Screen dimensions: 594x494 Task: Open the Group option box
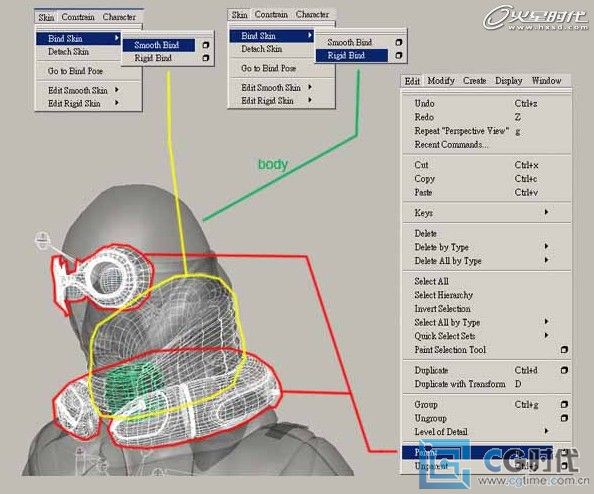point(564,405)
